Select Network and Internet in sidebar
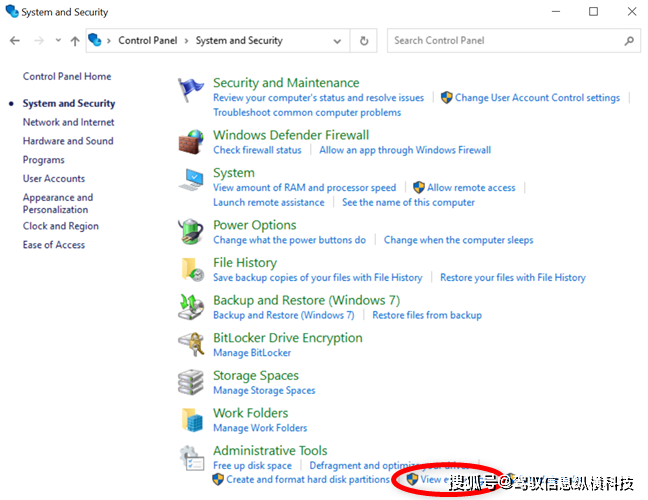Screen dimensions: 648x500 [x=69, y=122]
